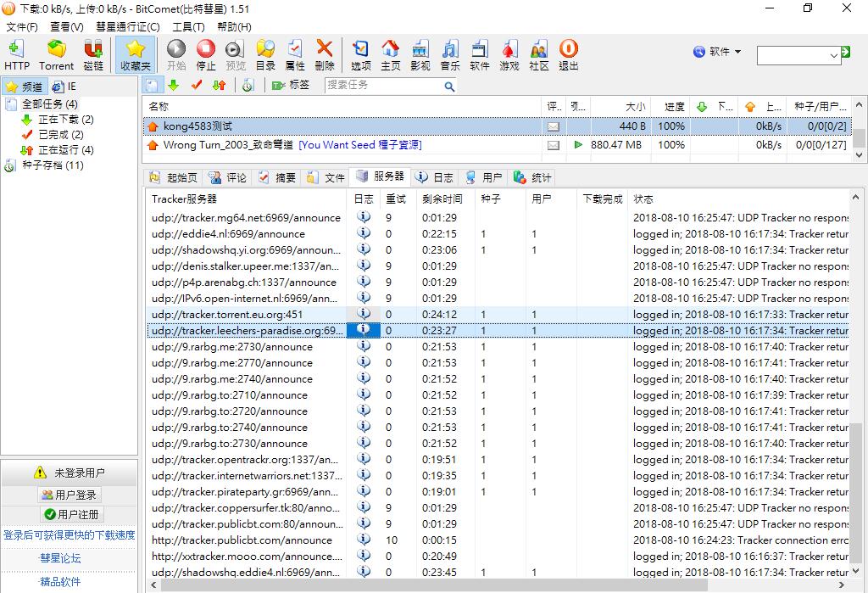Select http://tracker.publicbt.com/announce row
This screenshot has height=593, width=868.
pos(497,540)
